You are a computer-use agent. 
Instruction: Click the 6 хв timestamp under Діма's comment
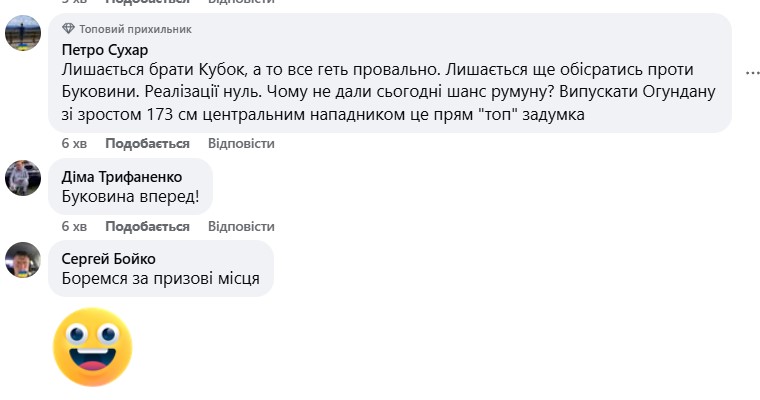tap(73, 226)
